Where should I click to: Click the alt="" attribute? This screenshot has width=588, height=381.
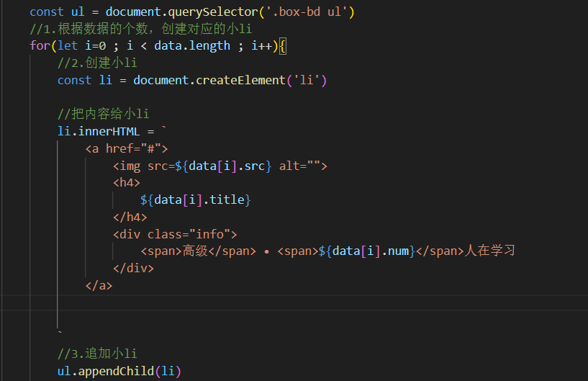click(x=299, y=166)
